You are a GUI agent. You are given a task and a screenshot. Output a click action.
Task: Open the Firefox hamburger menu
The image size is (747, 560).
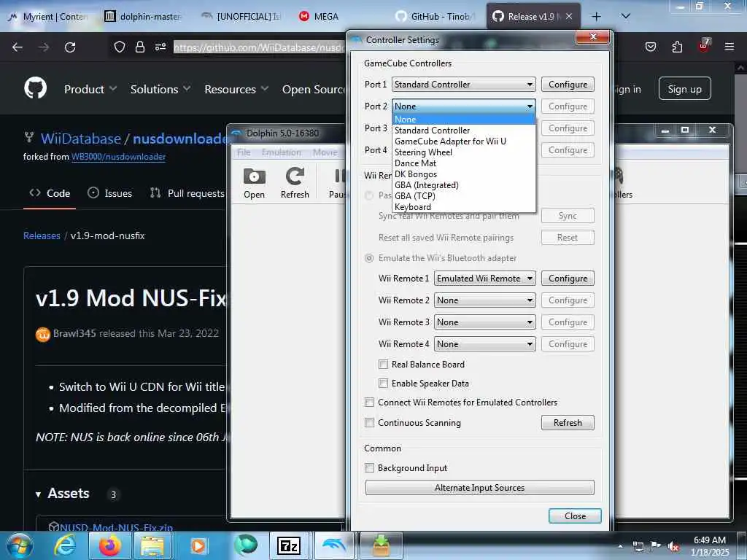pos(729,47)
